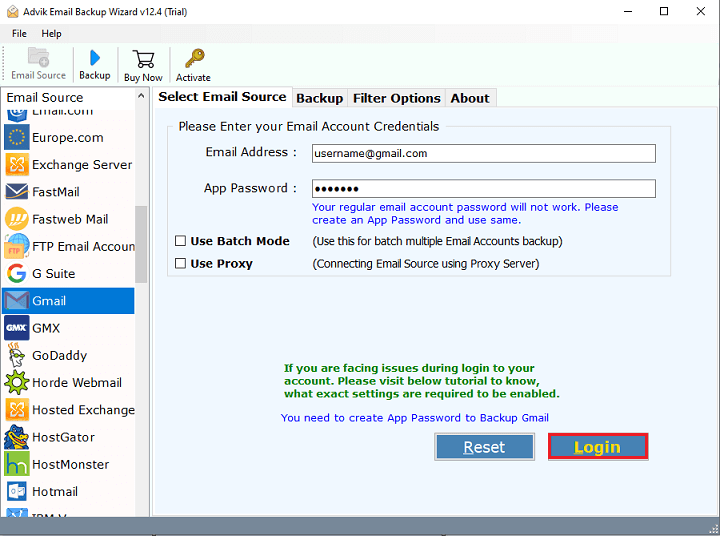Select the G Suite Google icon
The height and width of the screenshot is (536, 720).
pyautogui.click(x=17, y=273)
